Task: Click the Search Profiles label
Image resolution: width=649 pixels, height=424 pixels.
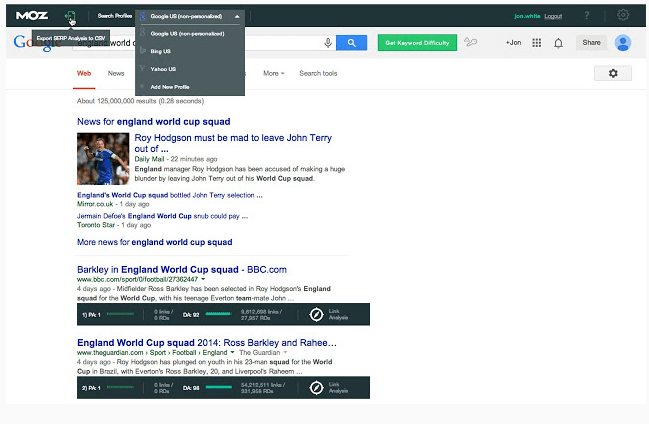Action: coord(115,16)
